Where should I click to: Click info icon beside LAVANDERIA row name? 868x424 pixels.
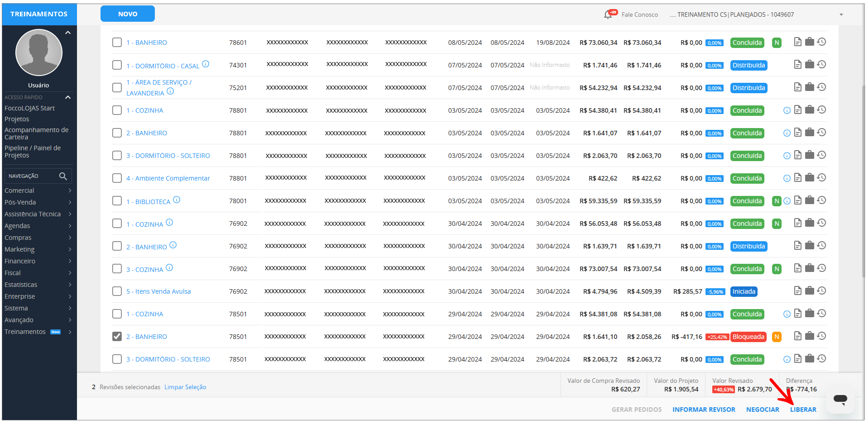pos(170,91)
